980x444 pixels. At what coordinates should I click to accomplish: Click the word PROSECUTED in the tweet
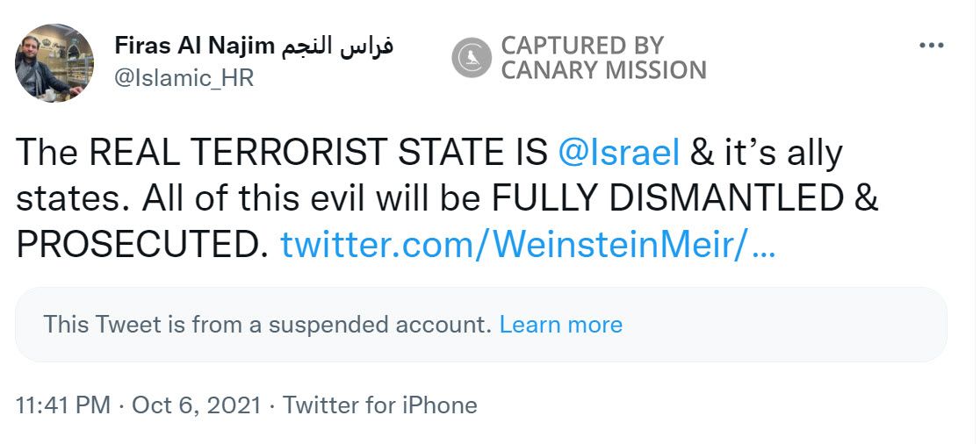coord(141,246)
